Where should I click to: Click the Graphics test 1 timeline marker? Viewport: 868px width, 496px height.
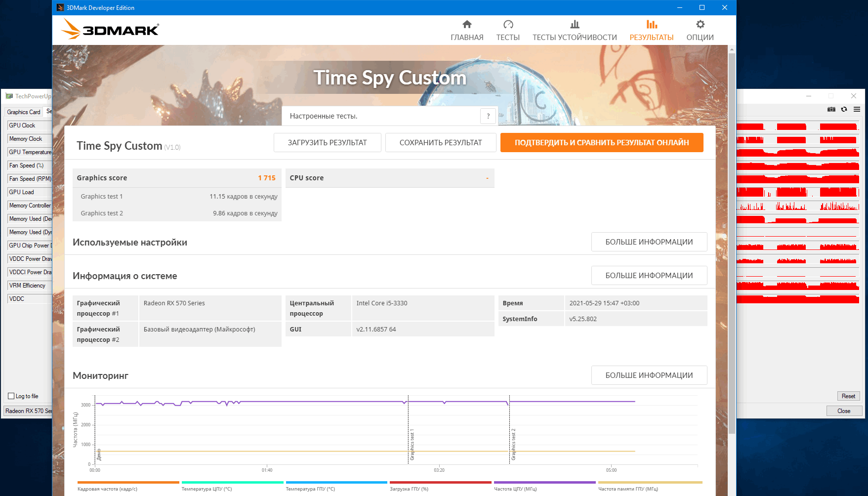pyautogui.click(x=412, y=445)
